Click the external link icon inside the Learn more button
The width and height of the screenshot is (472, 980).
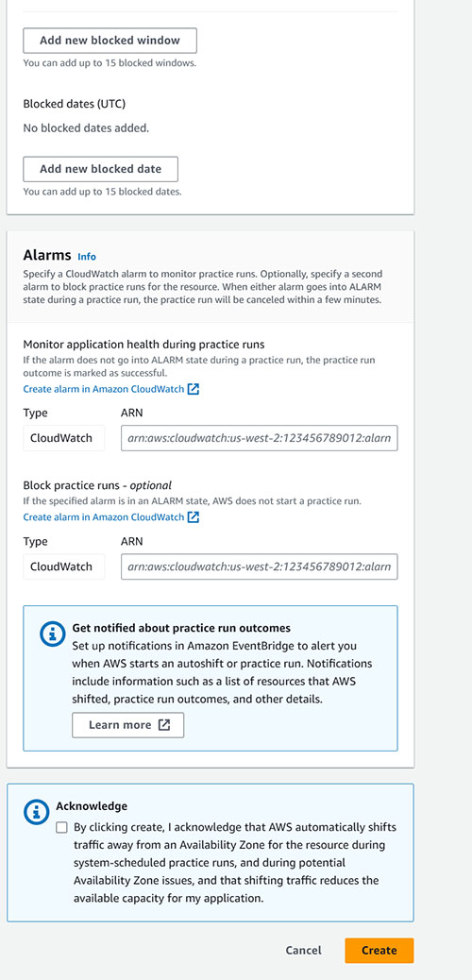(x=164, y=725)
